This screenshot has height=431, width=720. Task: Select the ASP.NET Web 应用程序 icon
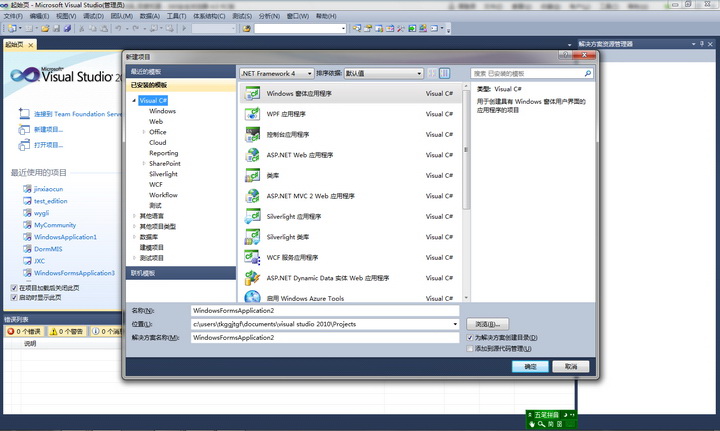252,155
